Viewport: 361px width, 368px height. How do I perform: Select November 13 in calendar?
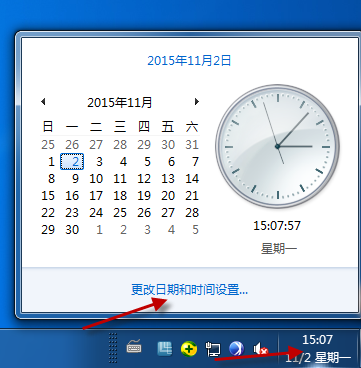pos(168,179)
